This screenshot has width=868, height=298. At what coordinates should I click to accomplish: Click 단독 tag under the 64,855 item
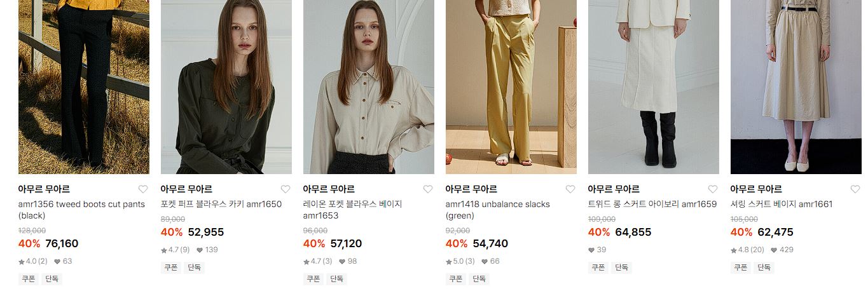[621, 268]
